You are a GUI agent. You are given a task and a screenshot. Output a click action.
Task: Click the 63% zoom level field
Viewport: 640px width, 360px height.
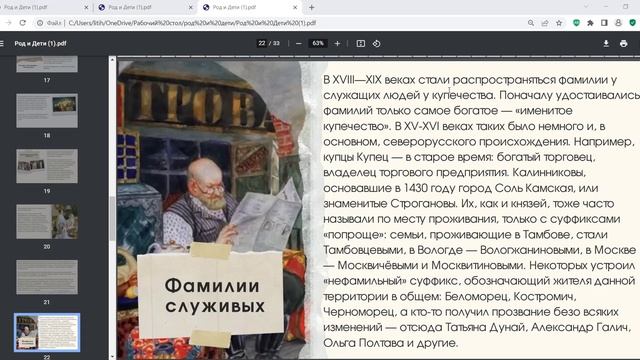pyautogui.click(x=318, y=43)
